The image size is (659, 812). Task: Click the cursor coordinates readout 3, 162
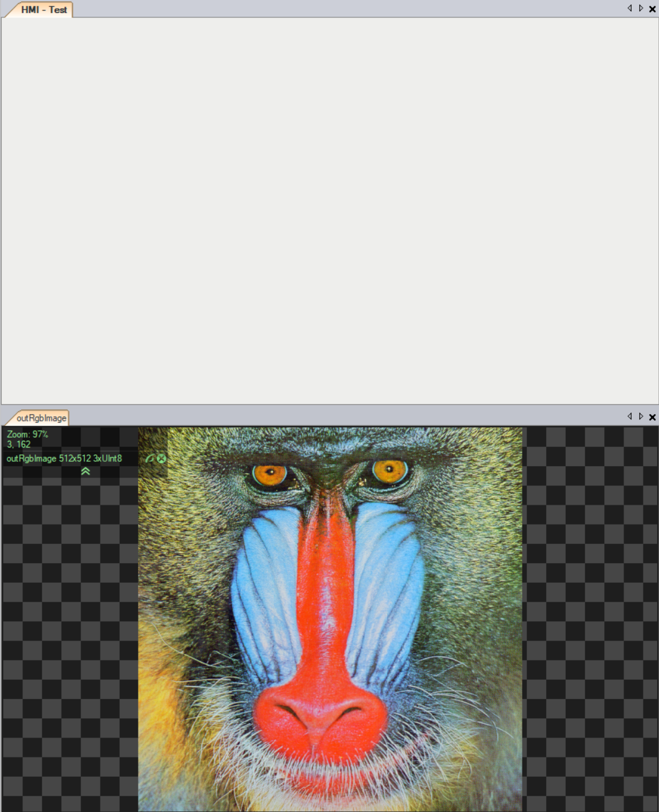pos(19,444)
